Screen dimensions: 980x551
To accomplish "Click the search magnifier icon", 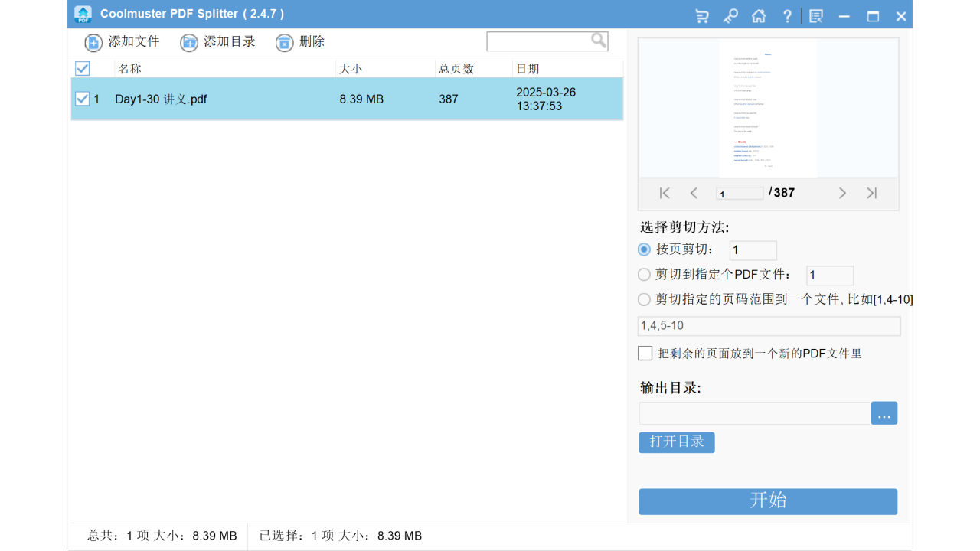I will [599, 41].
